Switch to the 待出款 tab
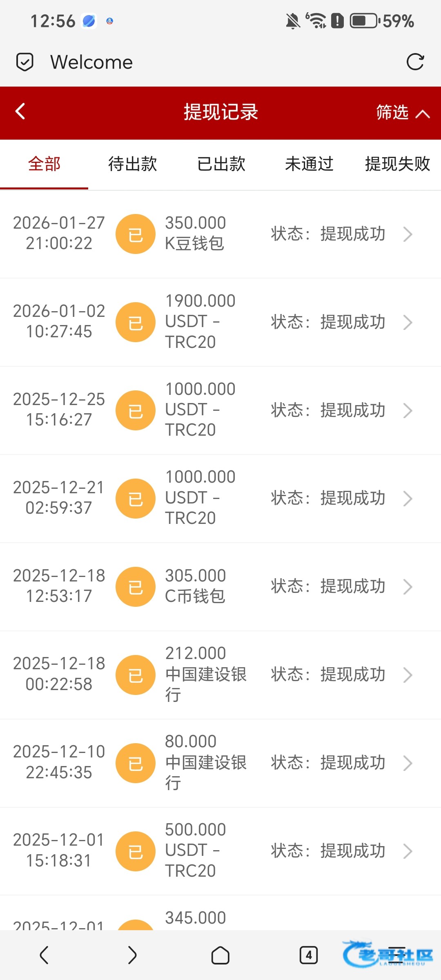Screen dimensions: 441x980 click(x=132, y=164)
